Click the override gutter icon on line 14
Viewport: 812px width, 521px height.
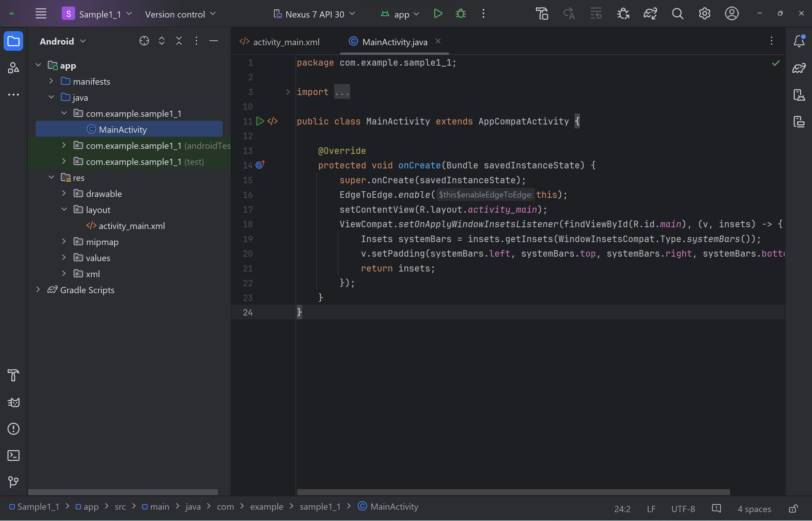click(260, 165)
